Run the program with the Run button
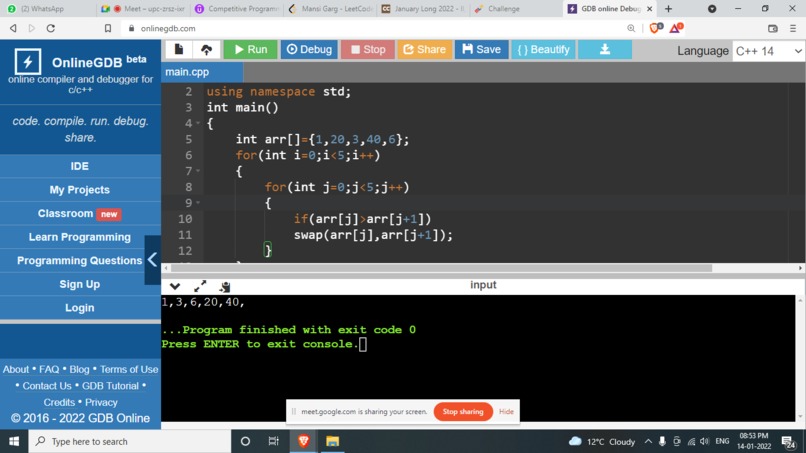This screenshot has width=806, height=453. pos(250,49)
